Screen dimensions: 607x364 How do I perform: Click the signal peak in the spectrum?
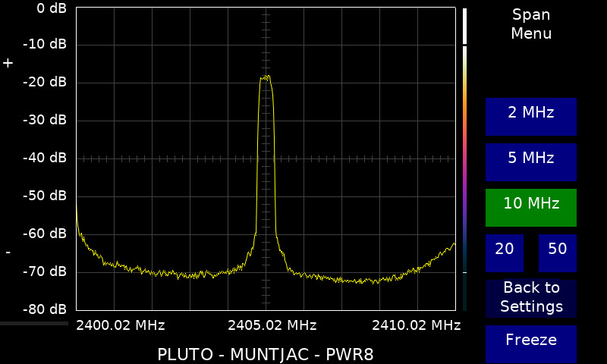click(266, 77)
